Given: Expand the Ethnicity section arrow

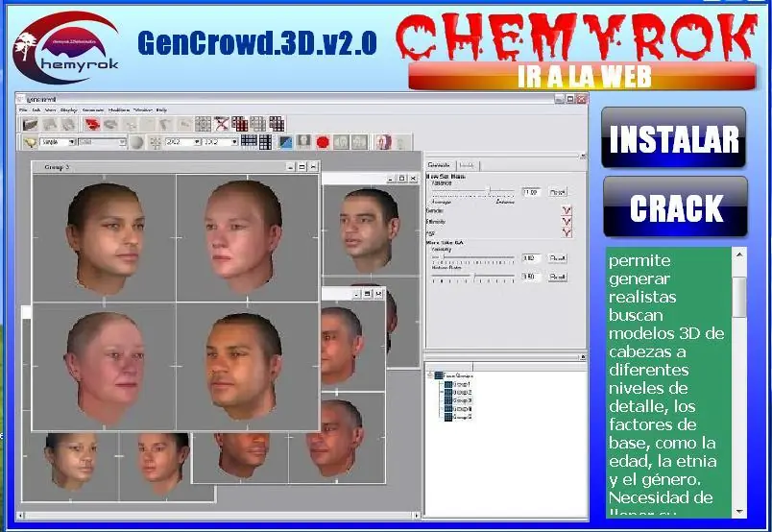Looking at the screenshot, I should (567, 222).
